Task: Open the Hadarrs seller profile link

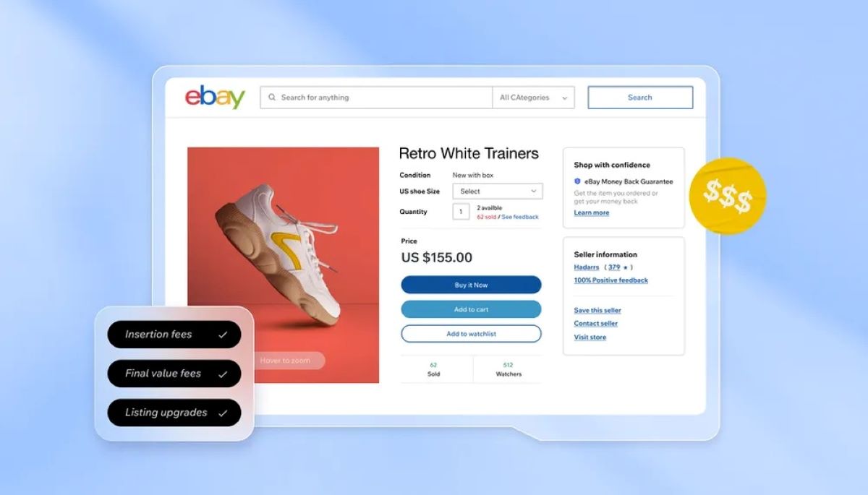Action: pyautogui.click(x=587, y=267)
